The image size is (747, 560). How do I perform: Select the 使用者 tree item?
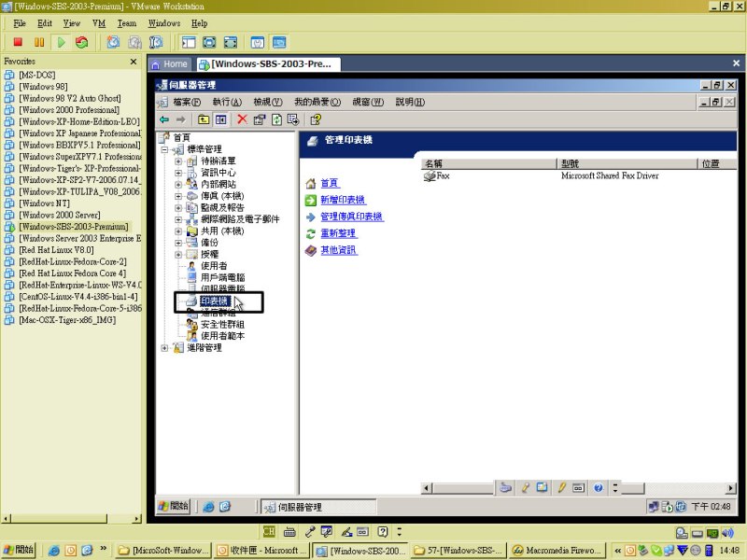[214, 266]
